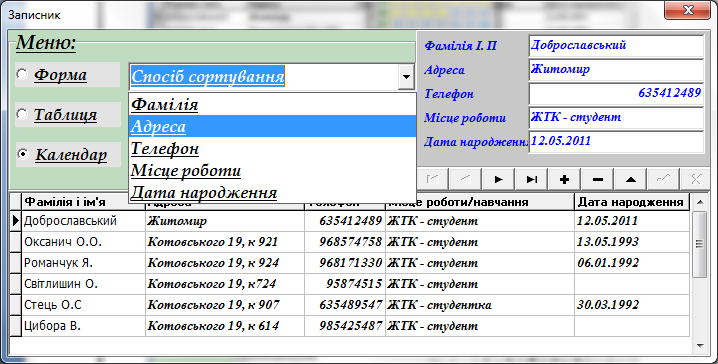
Task: Select the Доброславський cell in the grid
Action: tap(83, 221)
